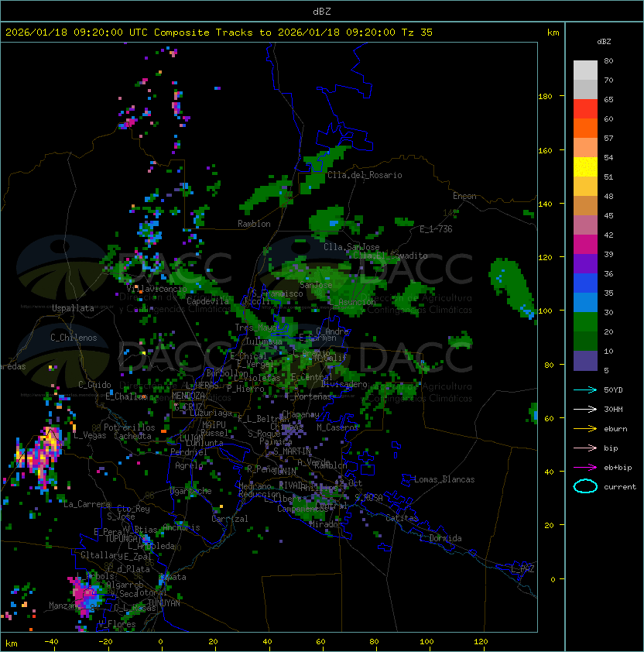This screenshot has height=652, width=644.
Task: Click the Manzano label
Action: pos(63,606)
